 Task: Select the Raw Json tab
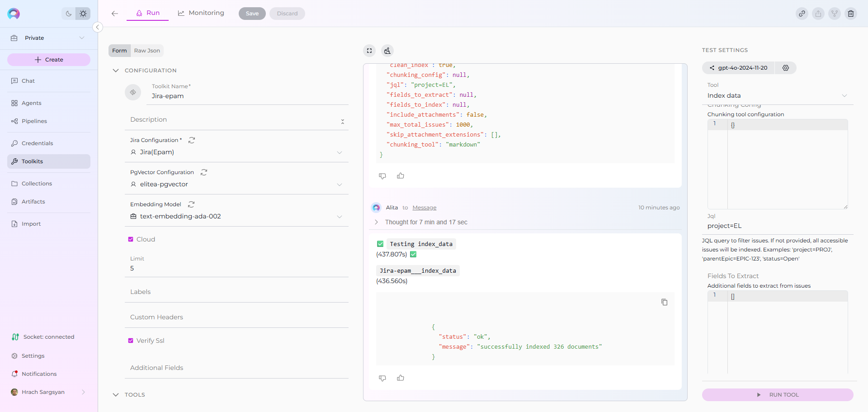147,51
